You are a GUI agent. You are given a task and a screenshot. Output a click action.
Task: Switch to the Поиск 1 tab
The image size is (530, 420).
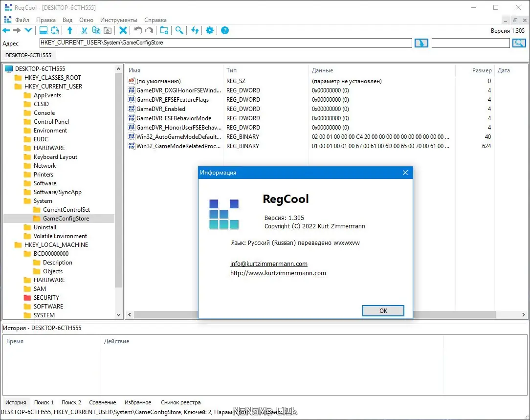[x=44, y=402]
